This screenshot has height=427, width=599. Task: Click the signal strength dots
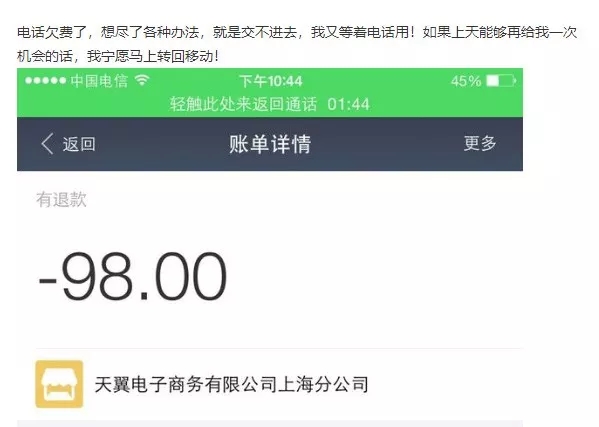(x=45, y=81)
